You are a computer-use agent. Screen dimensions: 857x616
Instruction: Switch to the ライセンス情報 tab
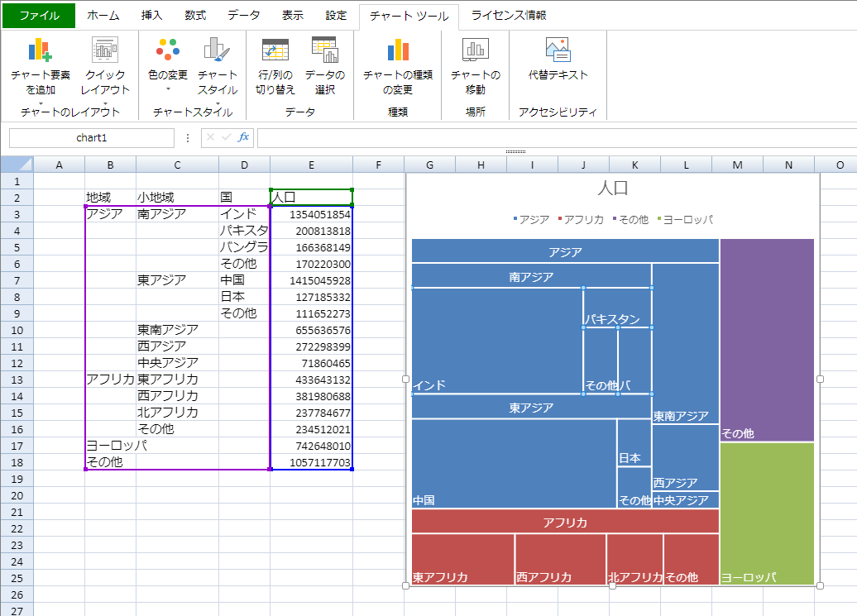tap(509, 16)
